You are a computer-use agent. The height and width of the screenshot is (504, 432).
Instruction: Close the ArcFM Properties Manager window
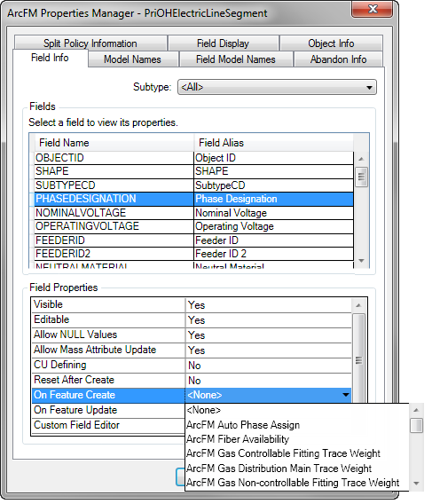(373, 9)
